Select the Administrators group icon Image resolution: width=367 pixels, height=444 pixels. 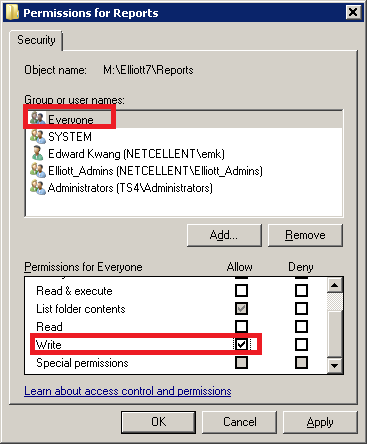tap(37, 187)
